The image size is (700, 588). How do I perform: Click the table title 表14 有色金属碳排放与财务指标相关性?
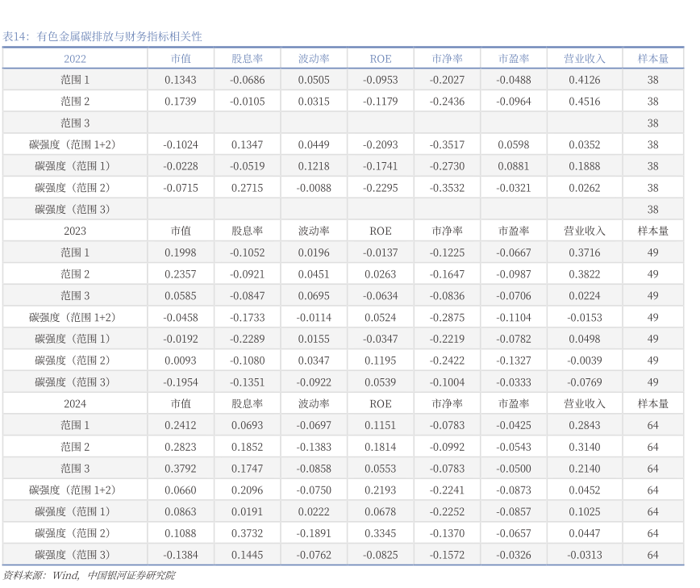pyautogui.click(x=102, y=36)
